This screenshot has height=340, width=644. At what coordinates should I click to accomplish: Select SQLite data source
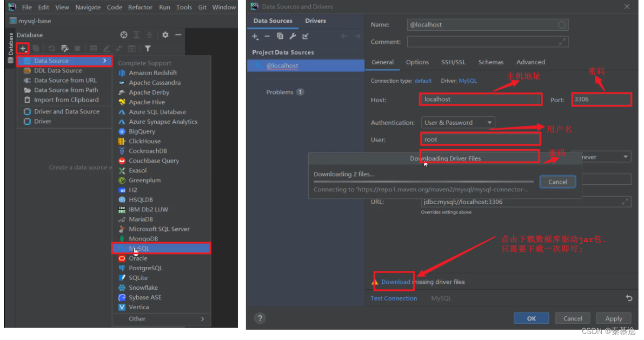pos(162,278)
